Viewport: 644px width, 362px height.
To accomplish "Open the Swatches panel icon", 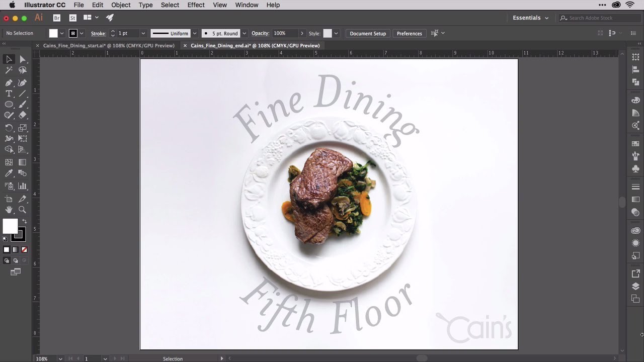I will (635, 144).
